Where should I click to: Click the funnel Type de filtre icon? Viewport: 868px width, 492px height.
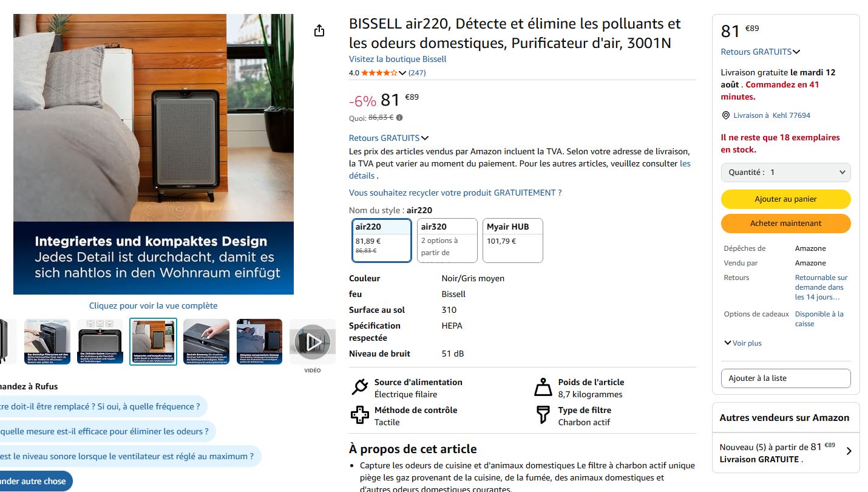[x=543, y=415]
